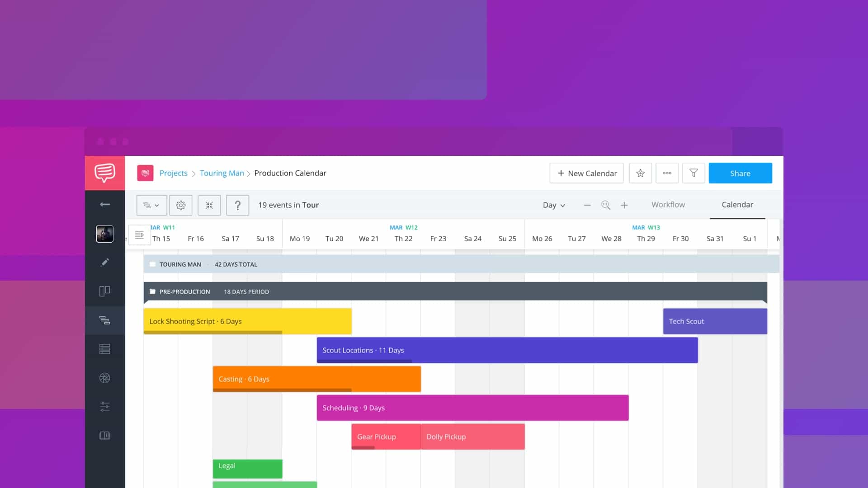Viewport: 868px width, 488px height.
Task: Click the panels layout icon in sidebar
Action: (105, 291)
